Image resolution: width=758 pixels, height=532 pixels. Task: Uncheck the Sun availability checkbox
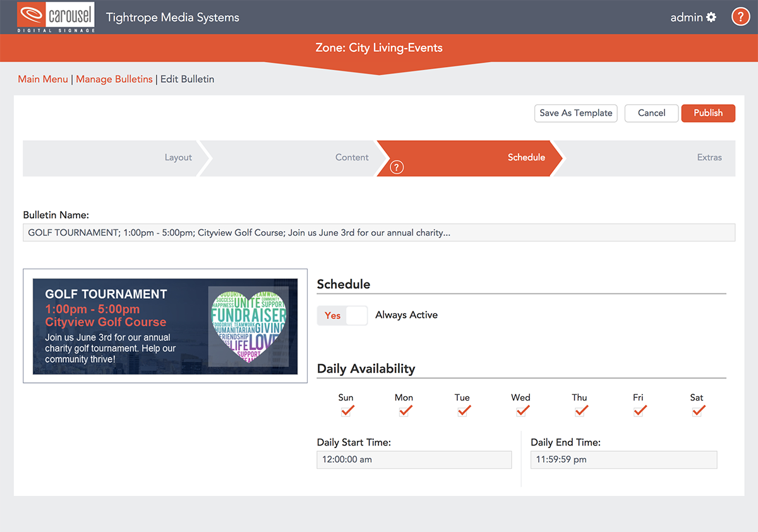click(346, 411)
